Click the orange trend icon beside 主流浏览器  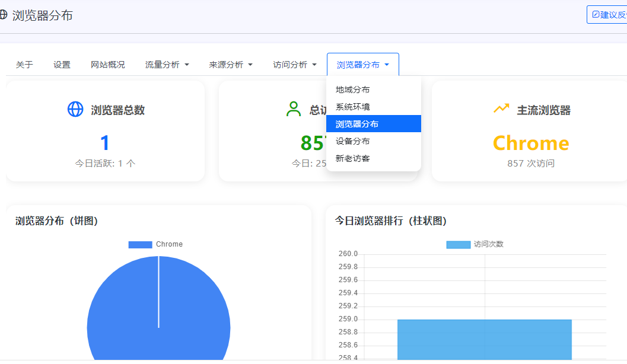501,108
